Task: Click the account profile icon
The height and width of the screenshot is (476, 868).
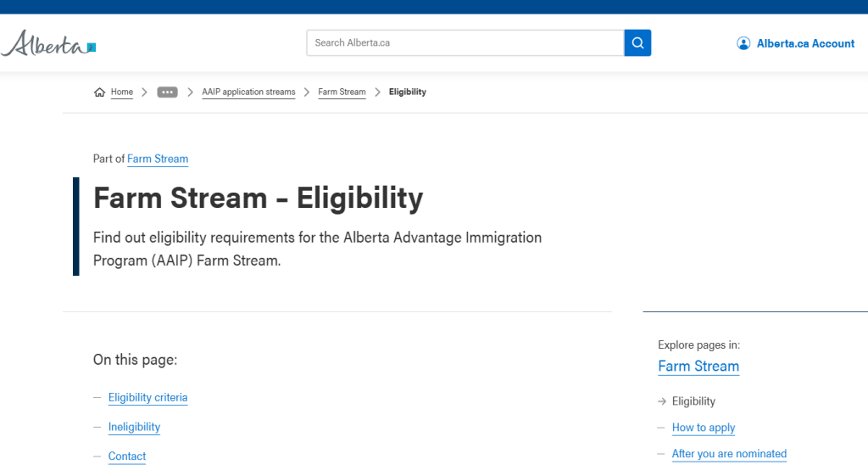Action: (x=743, y=43)
